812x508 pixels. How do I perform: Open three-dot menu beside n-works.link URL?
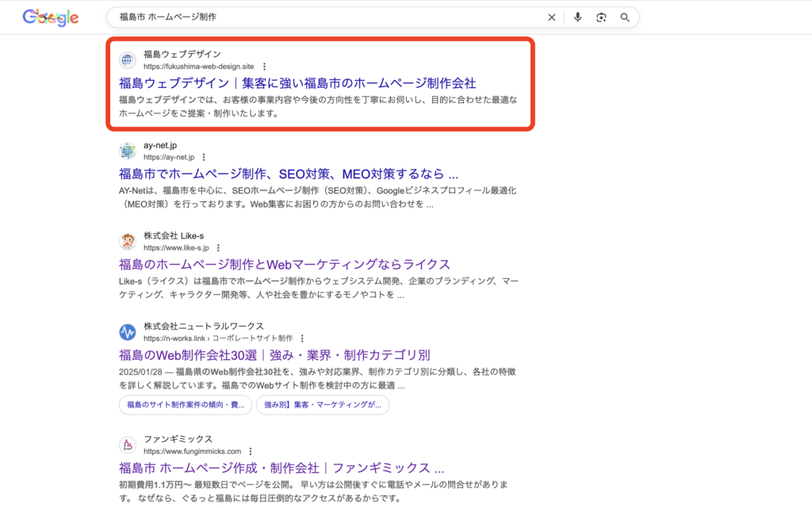point(302,338)
